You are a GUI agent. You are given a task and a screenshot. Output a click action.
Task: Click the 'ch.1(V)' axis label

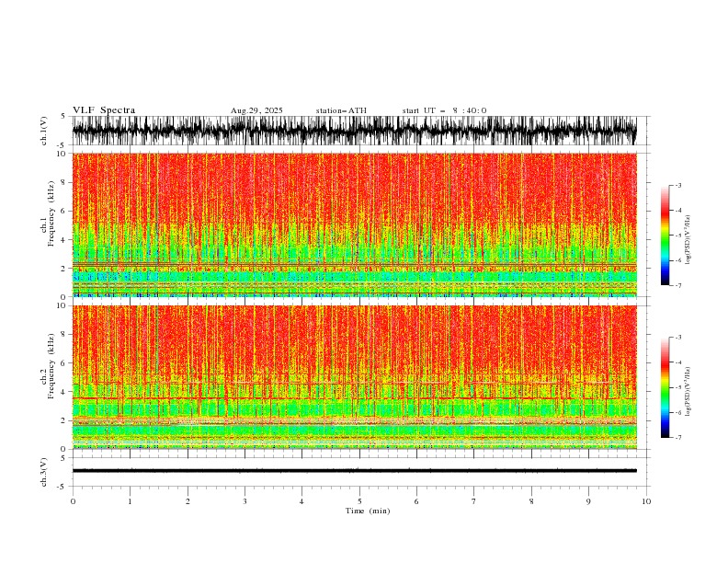[x=44, y=131]
